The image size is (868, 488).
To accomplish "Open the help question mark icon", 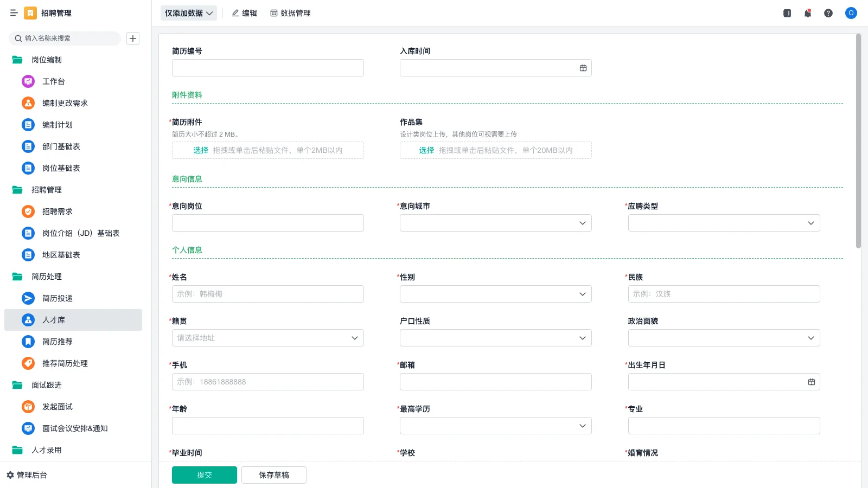I will [828, 13].
